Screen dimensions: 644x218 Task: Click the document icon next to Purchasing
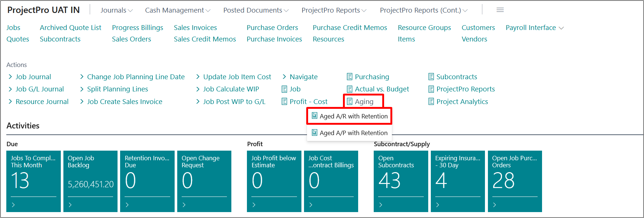coord(349,77)
